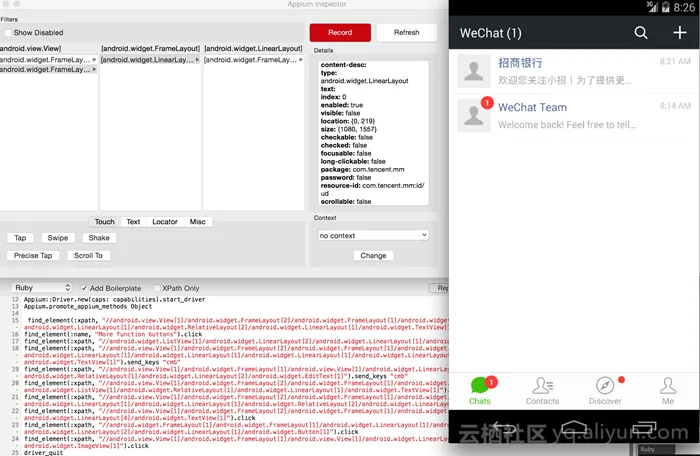Screen dimensions: 700x456
Task: Open the Ruby language dropdown
Action: click(42, 288)
